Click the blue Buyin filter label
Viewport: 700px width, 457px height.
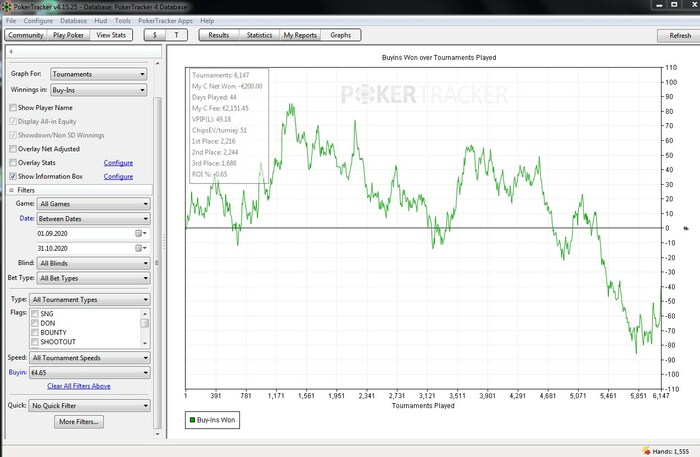pos(18,372)
